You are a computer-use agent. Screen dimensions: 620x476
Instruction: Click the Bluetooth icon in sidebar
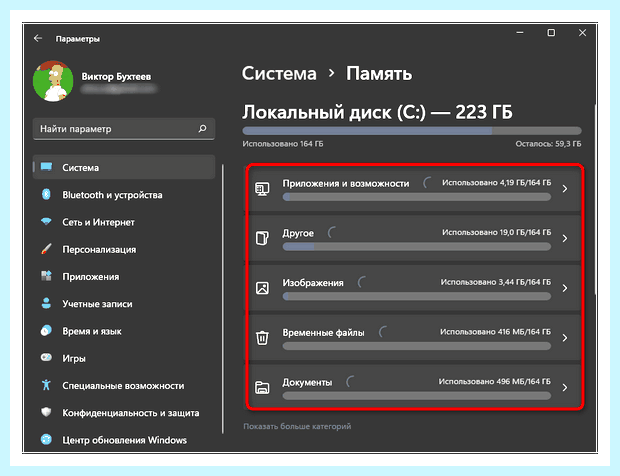(x=46, y=195)
